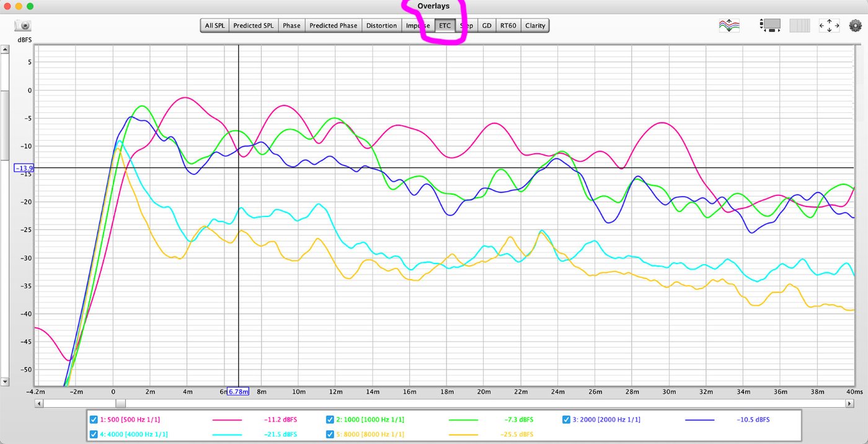Open graph limits four-arrows icon

[829, 25]
